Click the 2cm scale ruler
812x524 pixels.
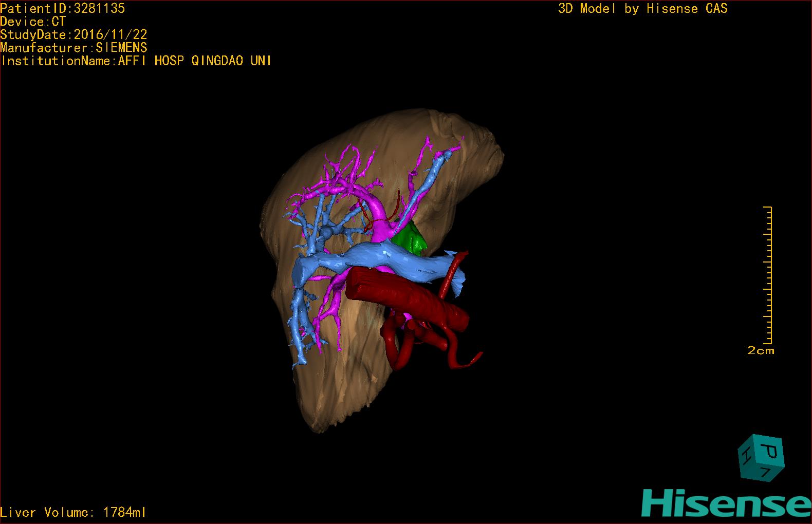[768, 275]
